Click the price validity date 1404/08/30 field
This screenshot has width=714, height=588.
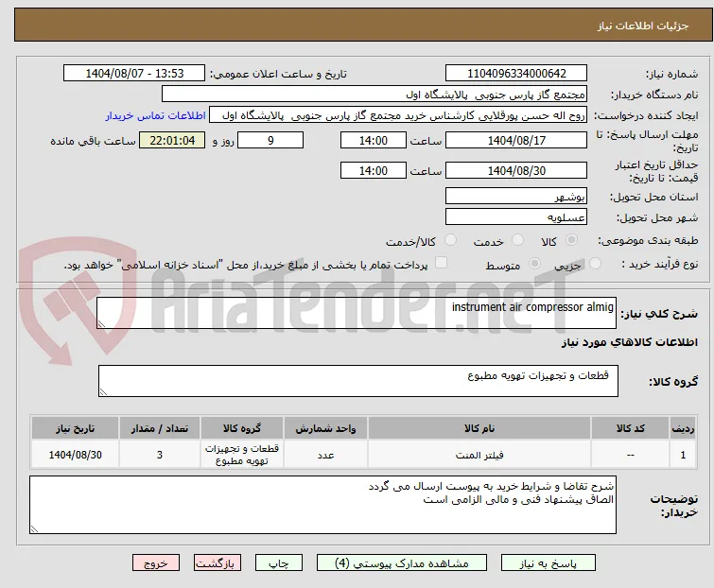point(516,171)
